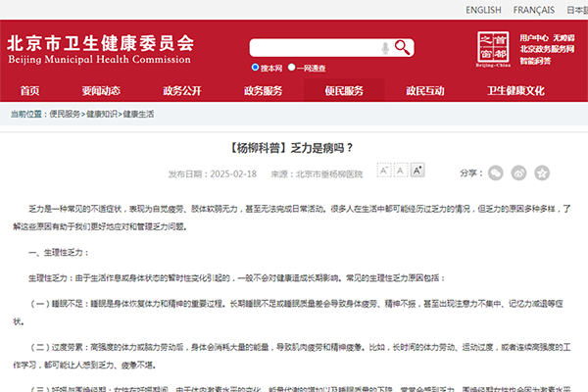Click the star favorite share icon
Image resolution: width=588 pixels, height=392 pixels.
click(544, 172)
